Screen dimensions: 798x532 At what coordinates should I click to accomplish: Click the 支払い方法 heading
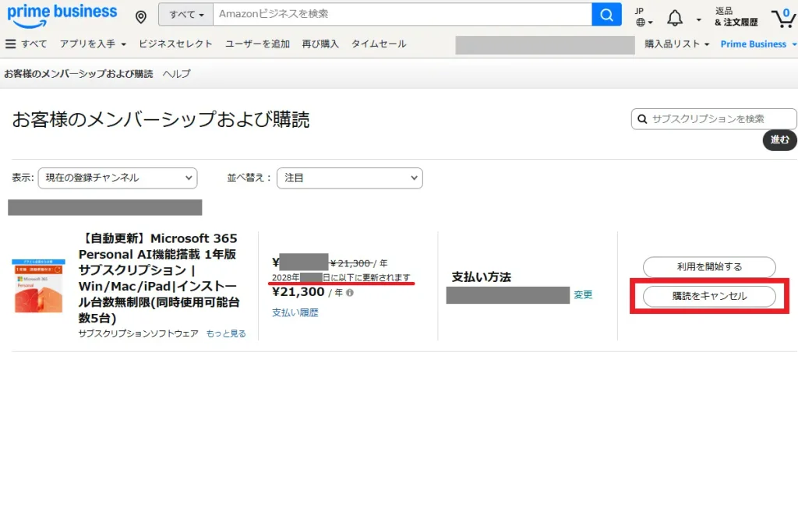tap(481, 277)
